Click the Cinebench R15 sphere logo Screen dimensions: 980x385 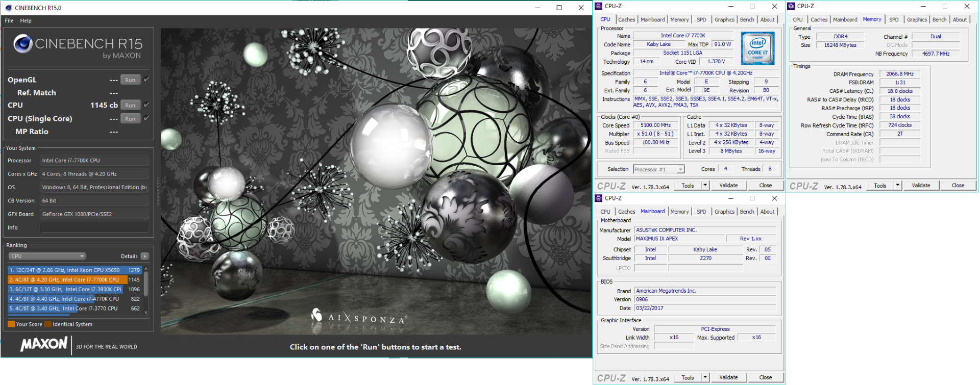click(23, 44)
